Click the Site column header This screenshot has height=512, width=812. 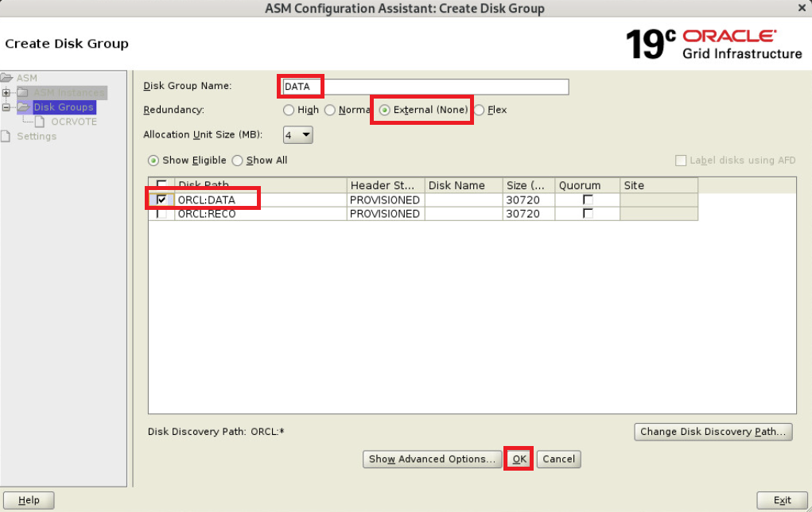tap(659, 185)
